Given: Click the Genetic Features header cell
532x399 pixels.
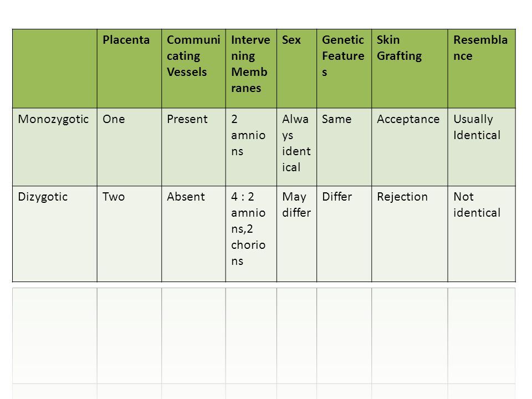Looking at the screenshot, I should pyautogui.click(x=344, y=69).
